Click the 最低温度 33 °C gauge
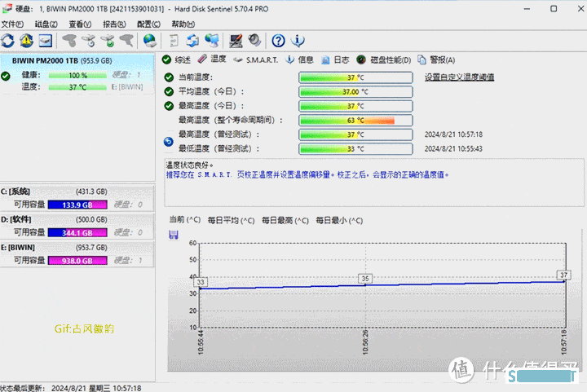This screenshot has width=587, height=392. (355, 148)
